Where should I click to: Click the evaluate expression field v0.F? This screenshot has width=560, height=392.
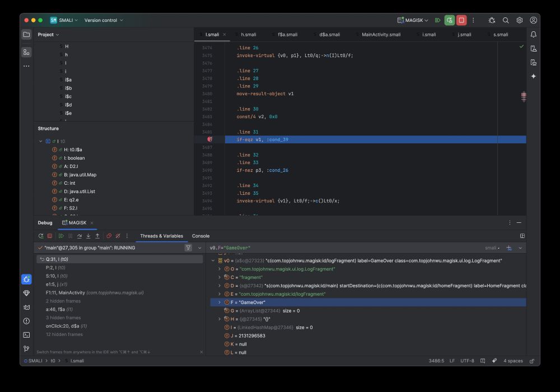[x=344, y=248]
